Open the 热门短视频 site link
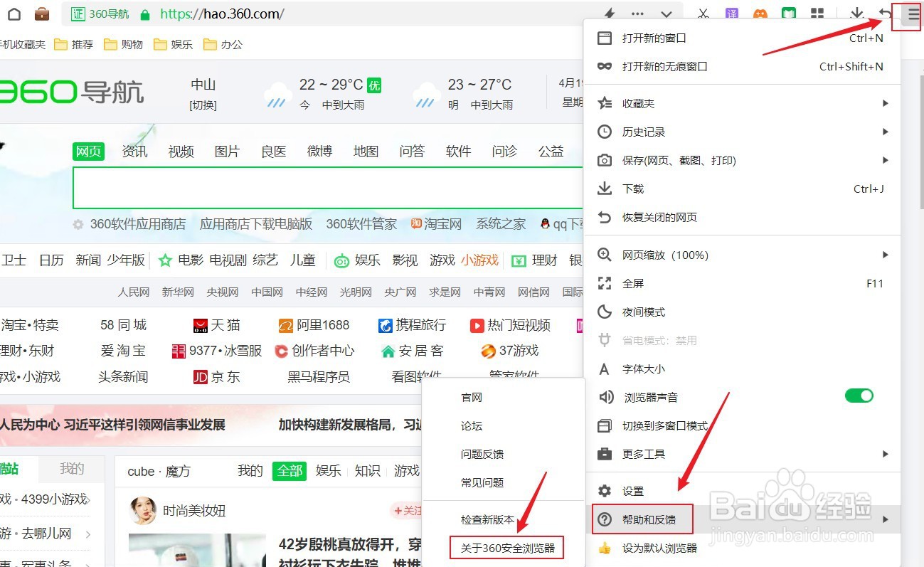Screen dimensions: 924x567 coord(510,325)
